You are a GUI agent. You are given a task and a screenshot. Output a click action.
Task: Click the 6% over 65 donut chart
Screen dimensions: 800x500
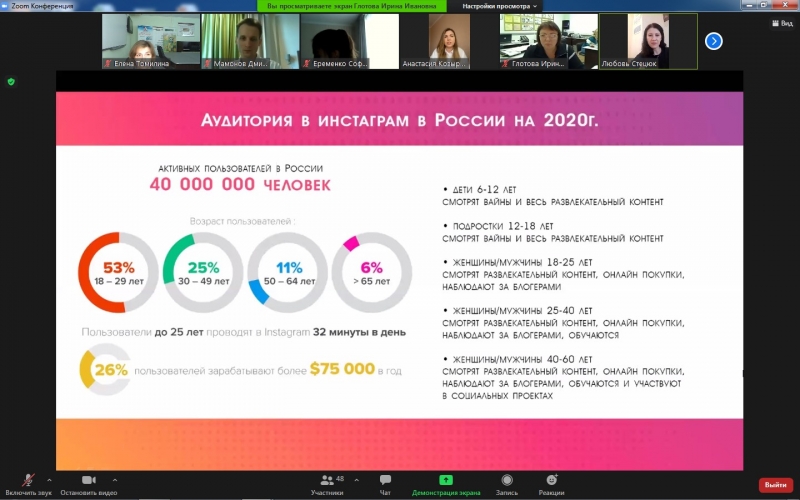(x=372, y=272)
